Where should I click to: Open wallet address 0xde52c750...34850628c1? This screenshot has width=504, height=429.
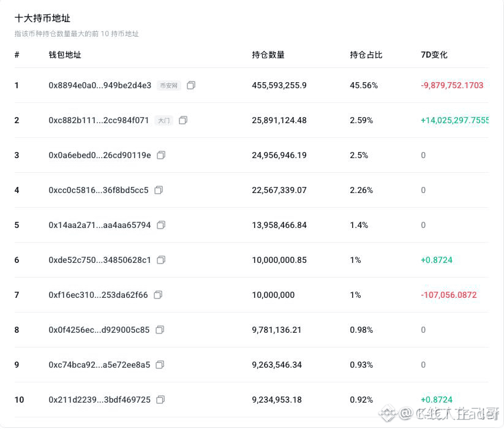(100, 260)
